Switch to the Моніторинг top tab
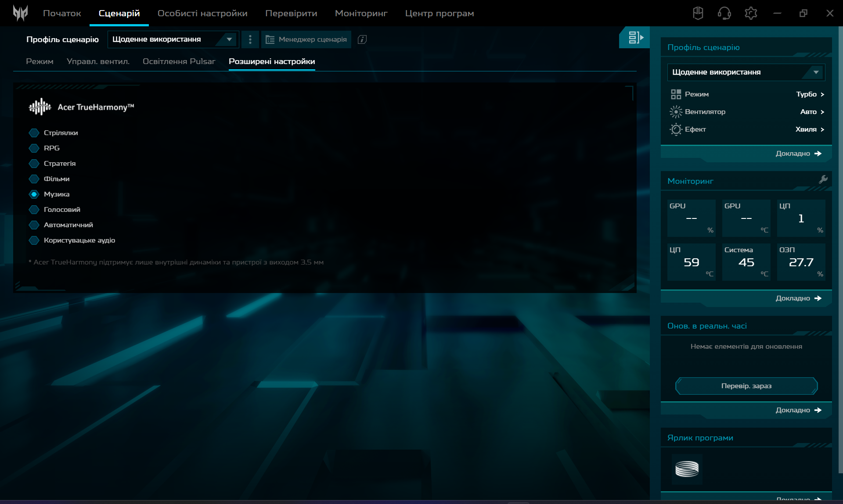The width and height of the screenshot is (843, 504). tap(361, 13)
